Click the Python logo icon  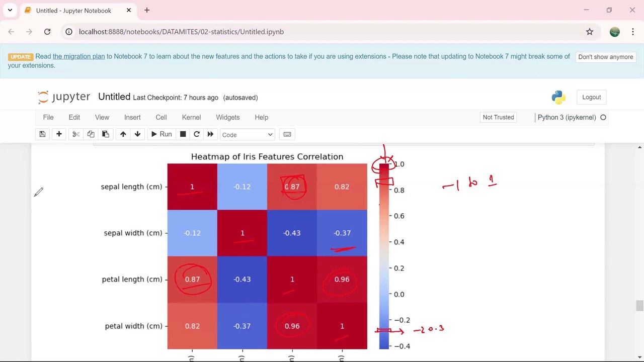(558, 97)
